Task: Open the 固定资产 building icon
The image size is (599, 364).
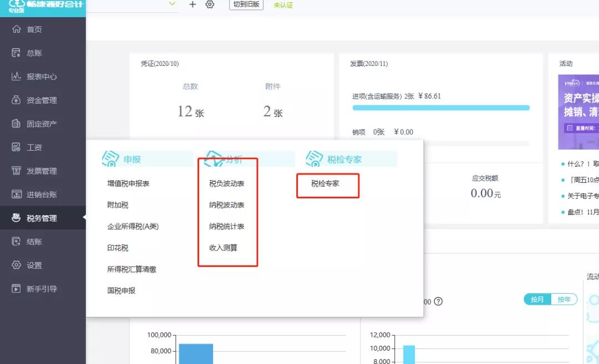Action: point(16,124)
